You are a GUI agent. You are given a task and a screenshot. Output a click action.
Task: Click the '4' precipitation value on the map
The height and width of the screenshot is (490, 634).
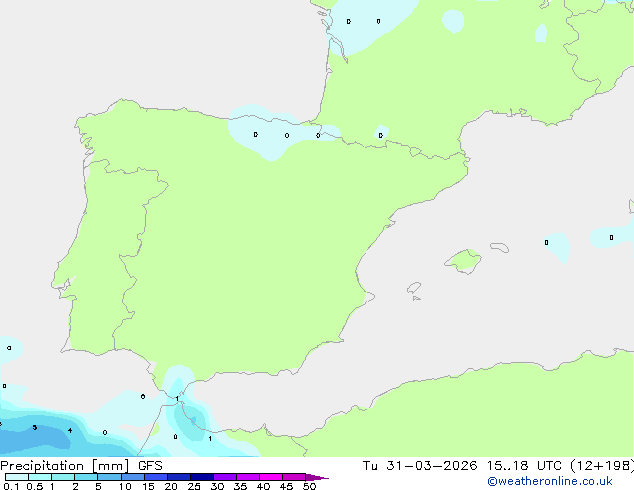click(x=70, y=431)
